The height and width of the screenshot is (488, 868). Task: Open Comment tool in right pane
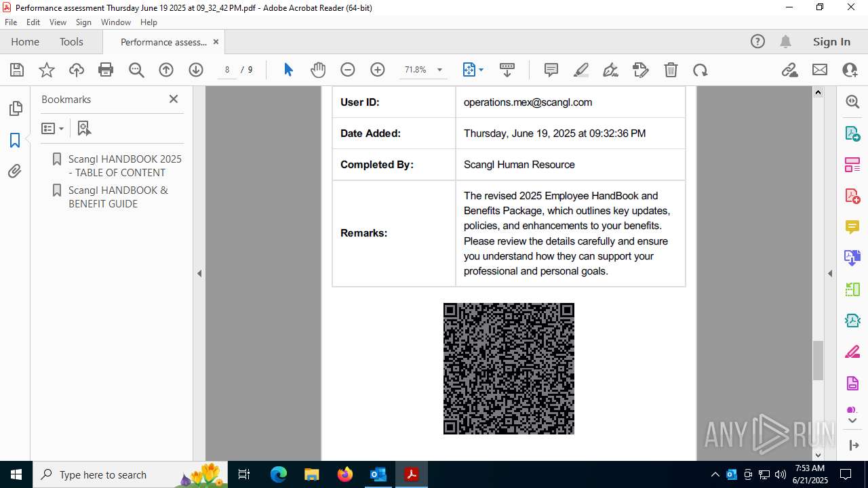point(852,227)
